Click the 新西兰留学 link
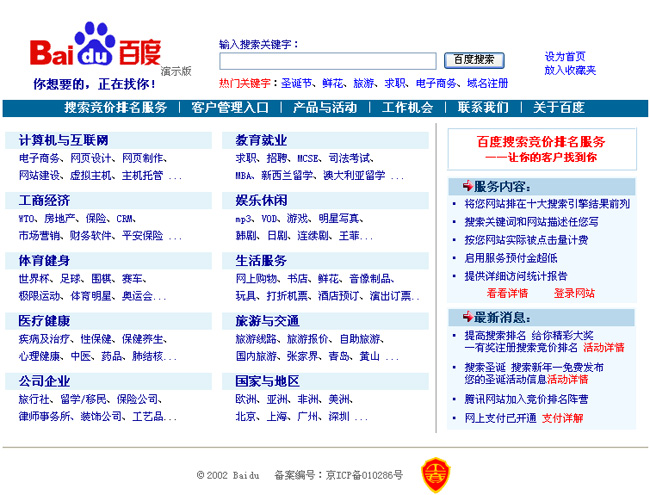The image size is (650, 495). (x=287, y=176)
